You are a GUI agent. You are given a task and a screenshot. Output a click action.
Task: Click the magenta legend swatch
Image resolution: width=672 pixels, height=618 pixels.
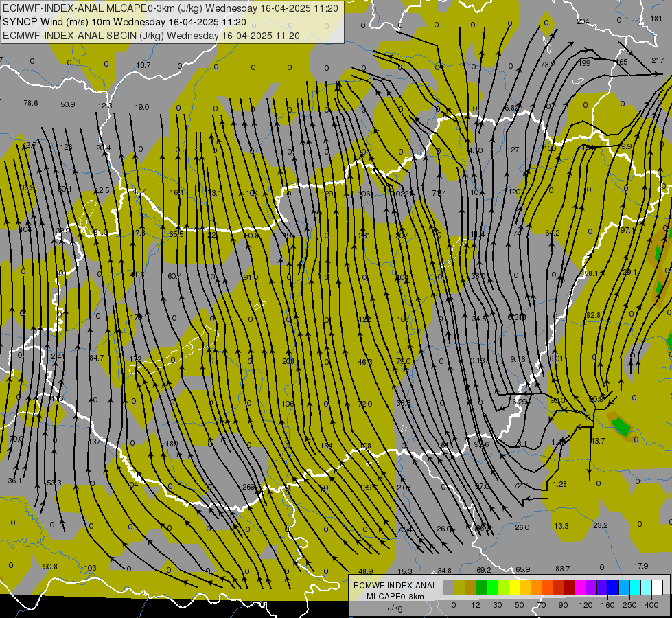point(581,588)
